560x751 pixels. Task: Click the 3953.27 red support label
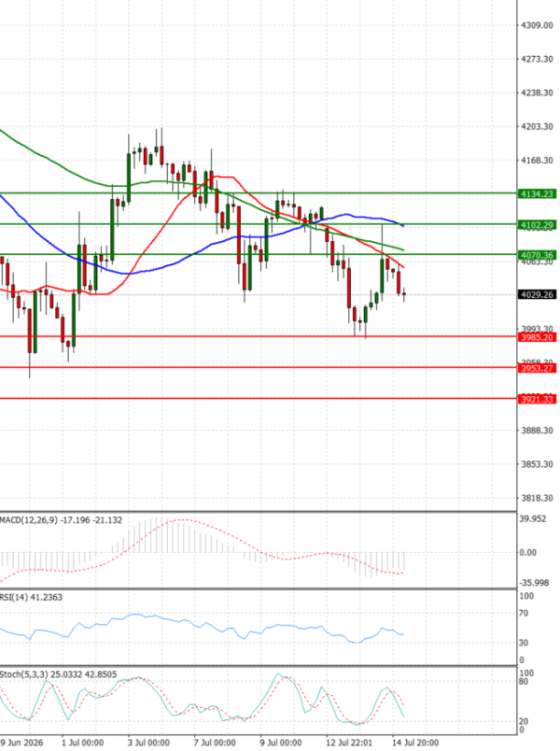click(537, 368)
